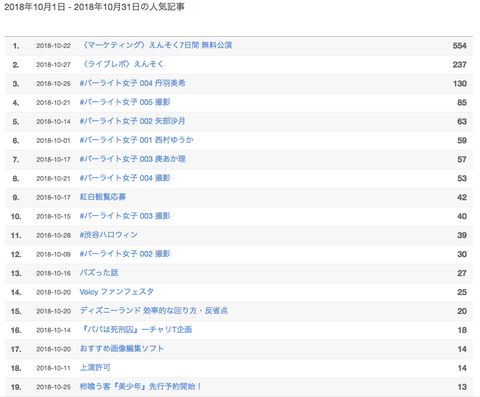Image resolution: width=480 pixels, height=397 pixels.
Task: Open the rank 7 #バーライト女子 003 article
Action: coord(133,159)
